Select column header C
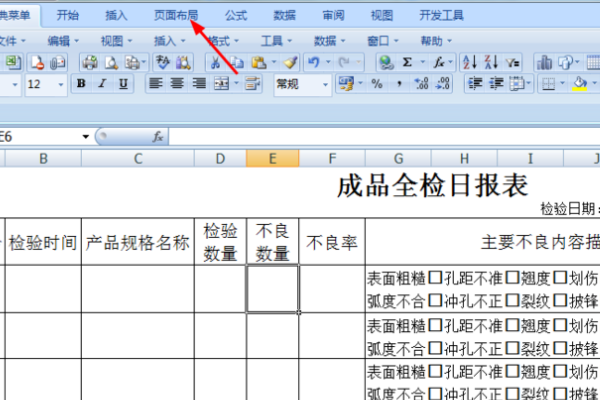 (x=138, y=158)
